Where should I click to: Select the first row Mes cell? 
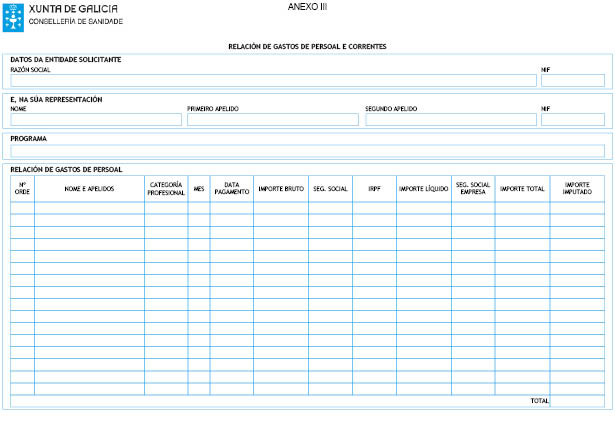click(198, 208)
